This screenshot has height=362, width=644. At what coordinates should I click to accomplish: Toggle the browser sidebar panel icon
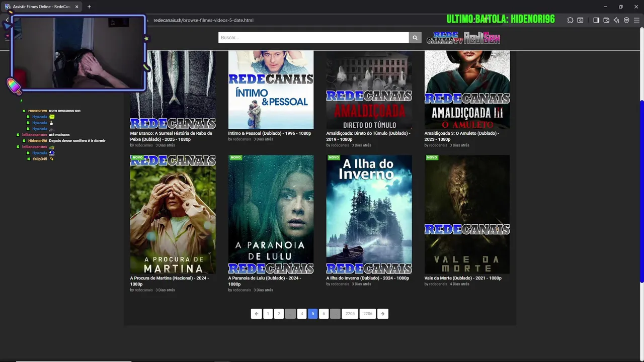pyautogui.click(x=596, y=20)
